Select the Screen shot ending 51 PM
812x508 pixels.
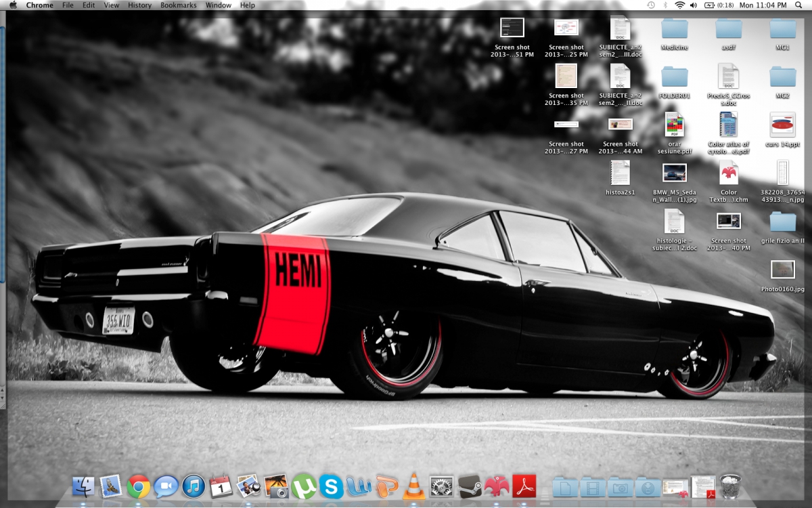point(512,28)
